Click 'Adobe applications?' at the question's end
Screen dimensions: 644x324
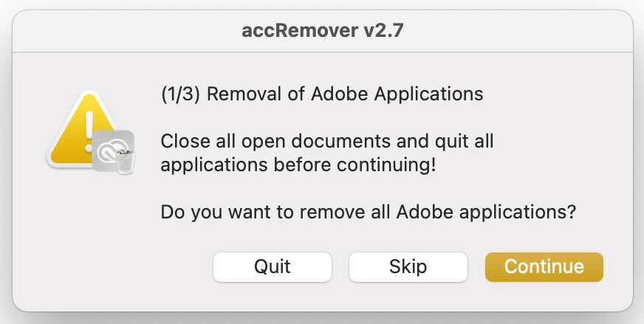[486, 213]
